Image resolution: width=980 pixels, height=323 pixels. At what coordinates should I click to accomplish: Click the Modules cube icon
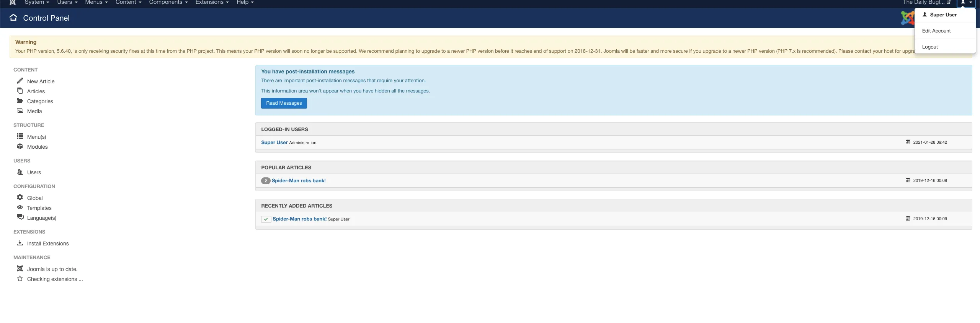pyautogui.click(x=20, y=146)
